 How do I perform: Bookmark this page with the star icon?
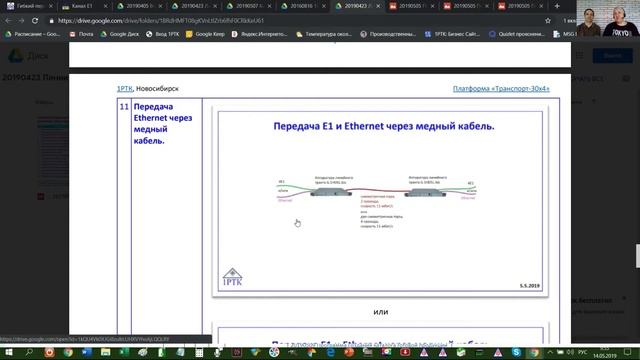point(548,20)
